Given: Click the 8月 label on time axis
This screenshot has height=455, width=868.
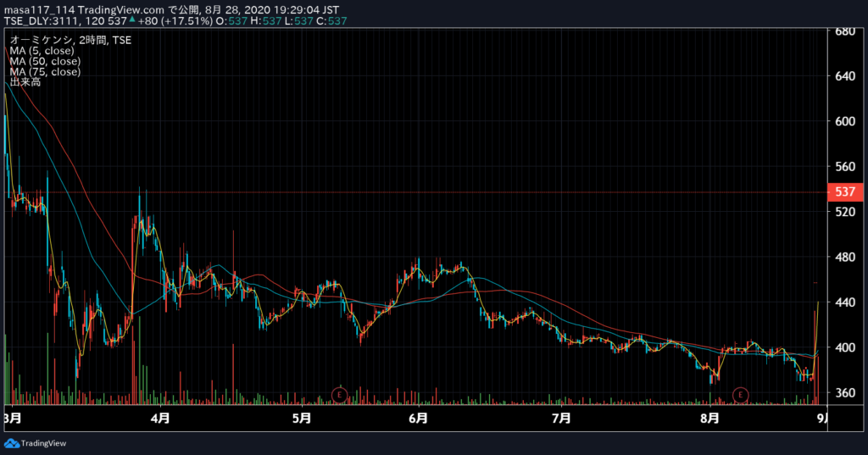Looking at the screenshot, I should (x=709, y=418).
